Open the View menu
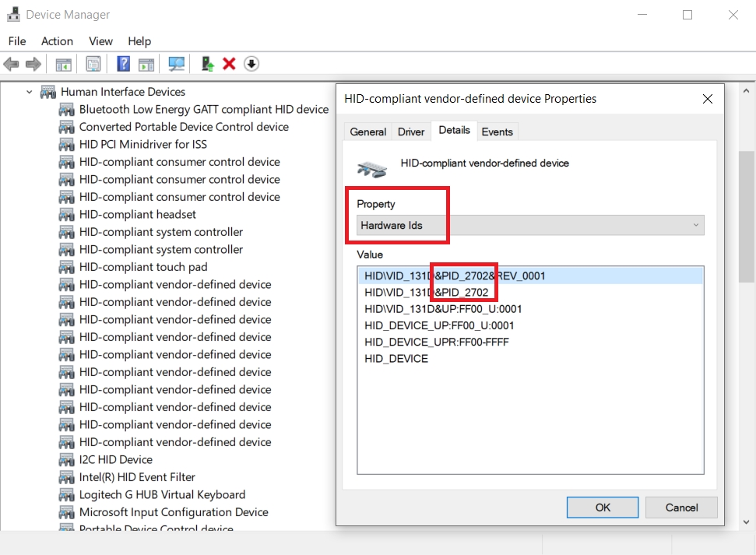This screenshot has width=756, height=555. 100,41
